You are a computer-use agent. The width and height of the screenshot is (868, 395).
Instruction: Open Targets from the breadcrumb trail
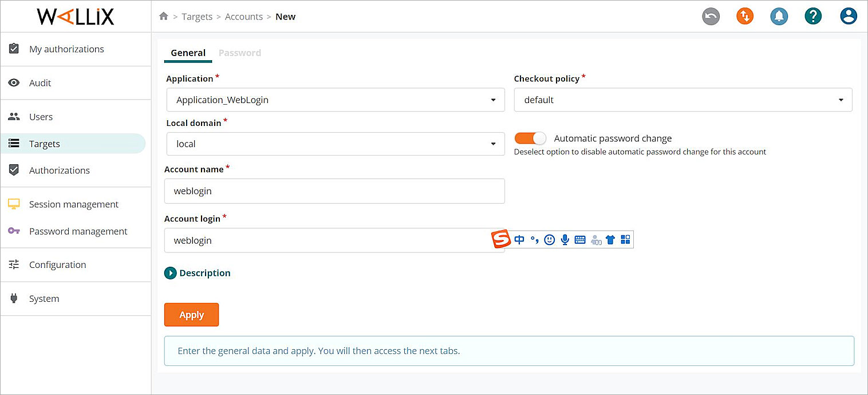pos(197,17)
